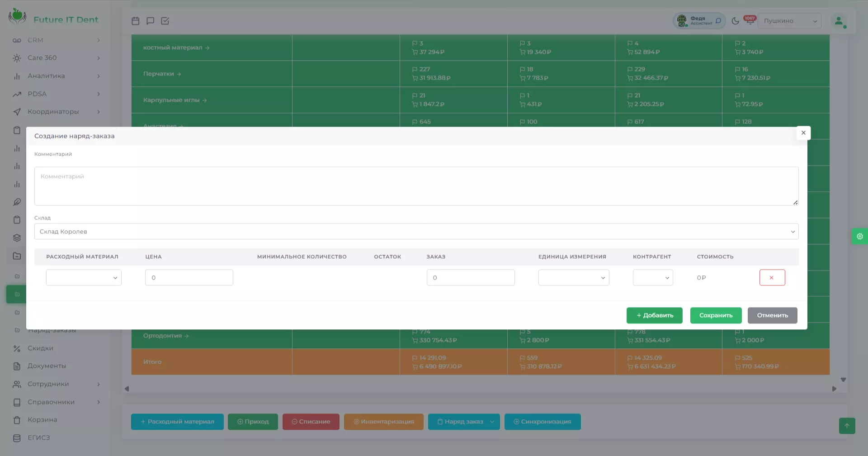The width and height of the screenshot is (868, 456).
Task: Expand the Аналитика sidebar menu
Action: coord(56,76)
